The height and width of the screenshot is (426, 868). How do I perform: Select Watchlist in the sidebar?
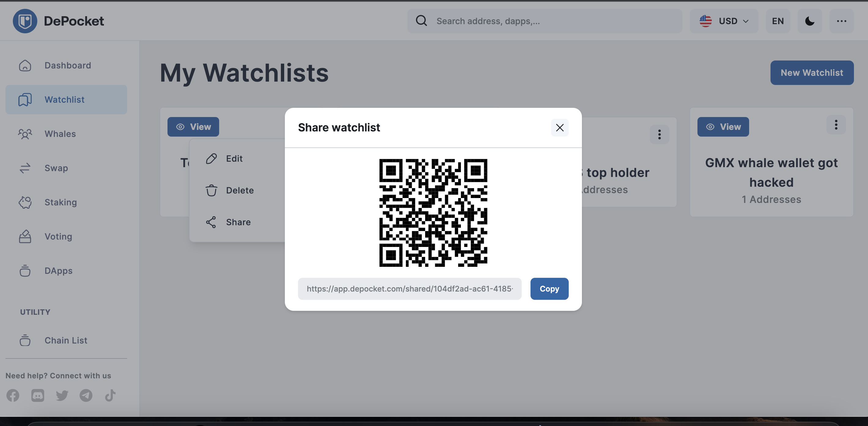66,99
